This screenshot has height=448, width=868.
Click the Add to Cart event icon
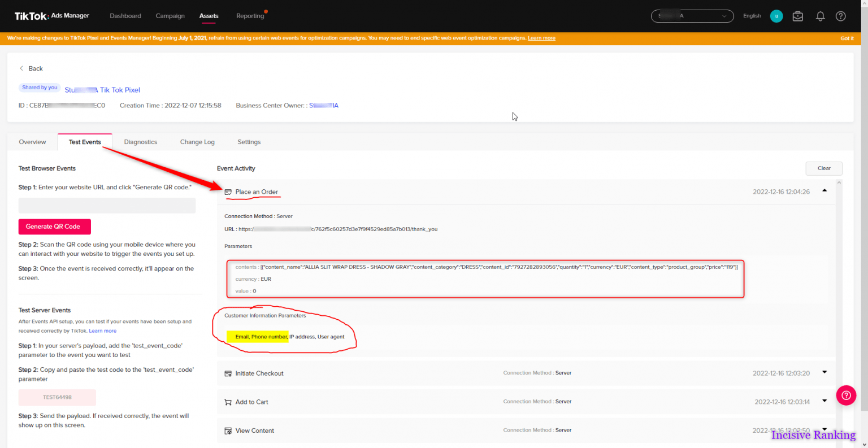pos(228,402)
